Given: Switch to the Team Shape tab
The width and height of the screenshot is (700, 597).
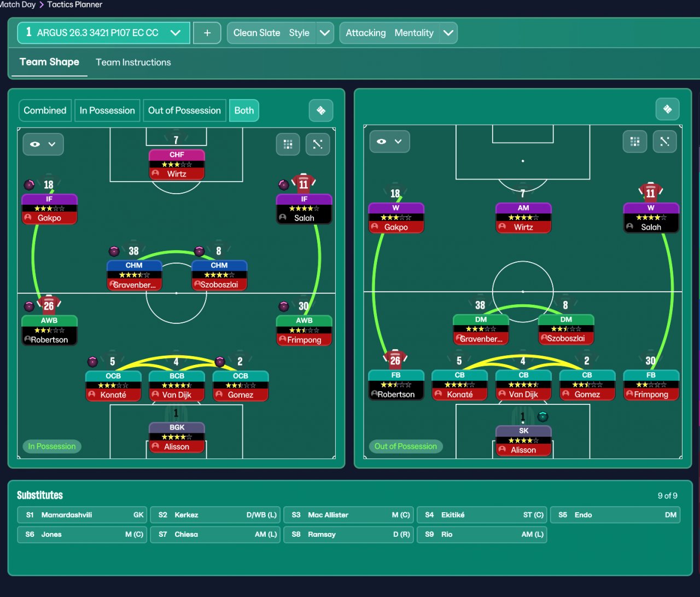Looking at the screenshot, I should (x=49, y=62).
